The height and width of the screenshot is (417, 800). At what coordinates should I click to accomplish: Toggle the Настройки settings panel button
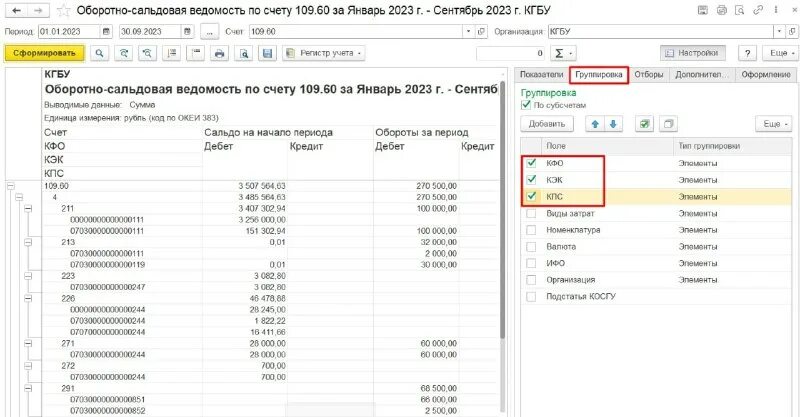tap(692, 53)
